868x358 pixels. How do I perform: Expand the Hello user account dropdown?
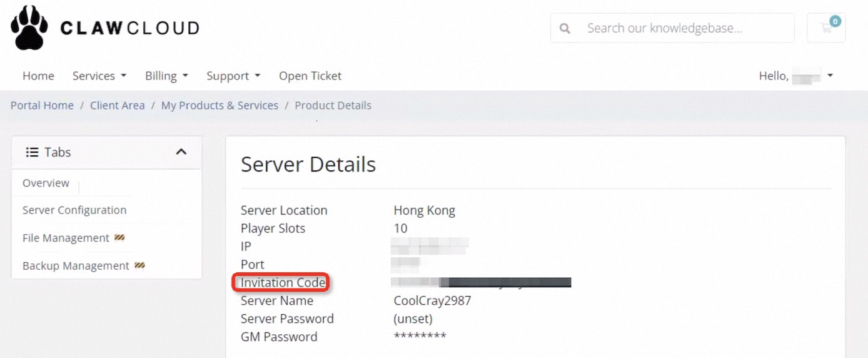click(x=796, y=76)
